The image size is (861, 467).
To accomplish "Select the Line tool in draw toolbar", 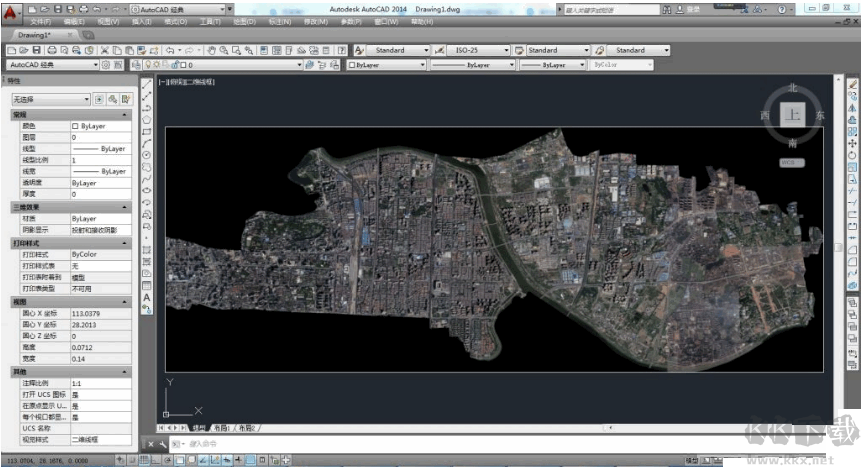I will [x=147, y=85].
